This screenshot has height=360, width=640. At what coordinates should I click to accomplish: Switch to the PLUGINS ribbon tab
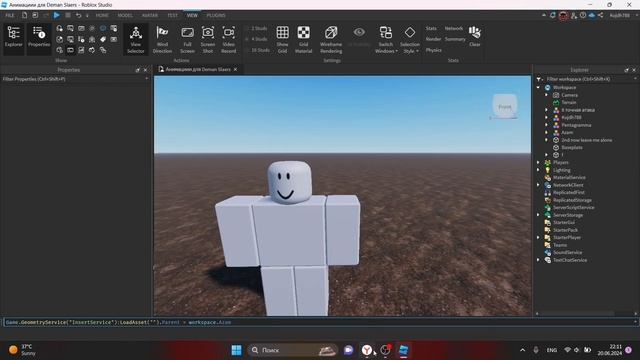(216, 15)
